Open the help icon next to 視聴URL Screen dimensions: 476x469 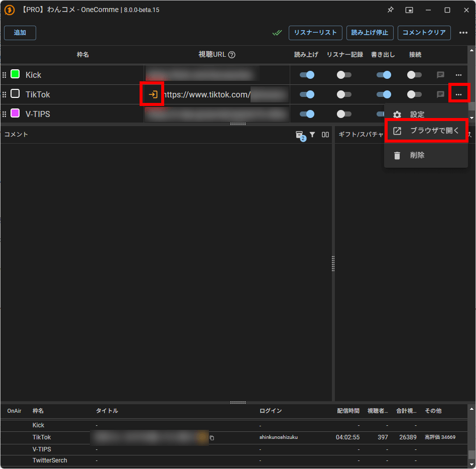[231, 55]
